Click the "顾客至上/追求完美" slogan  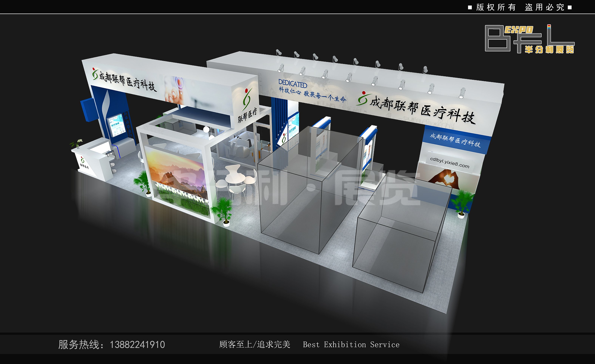[x=254, y=344]
